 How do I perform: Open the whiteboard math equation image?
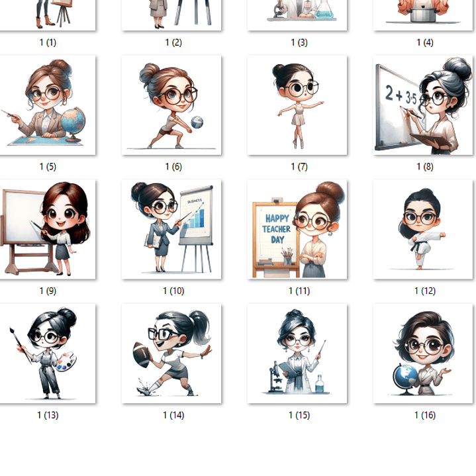[x=424, y=105]
